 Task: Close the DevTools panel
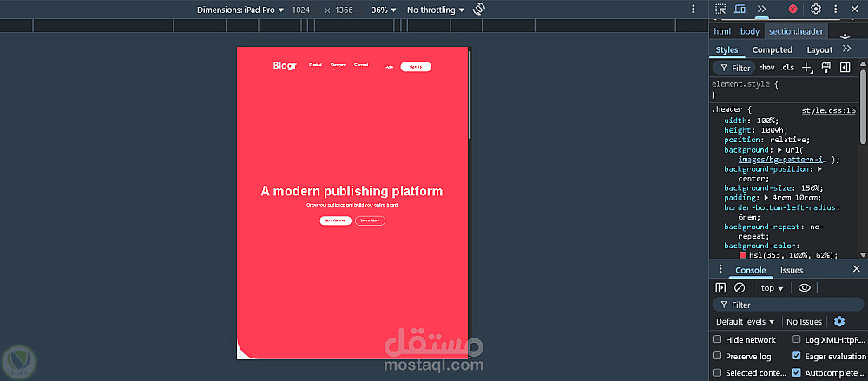(x=854, y=9)
